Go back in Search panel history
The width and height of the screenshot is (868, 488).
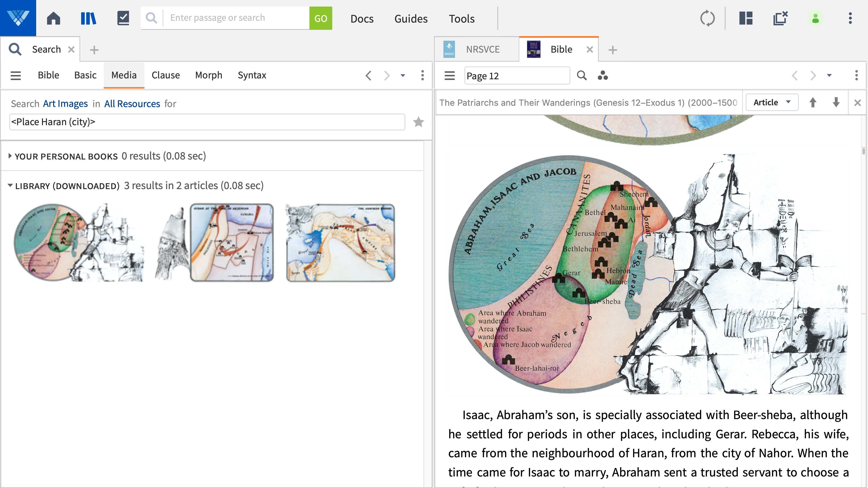(x=368, y=75)
